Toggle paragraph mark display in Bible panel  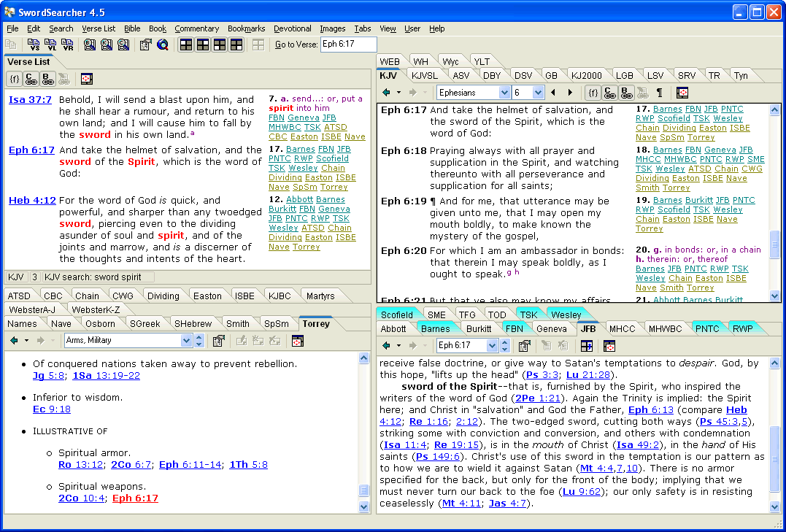click(660, 93)
